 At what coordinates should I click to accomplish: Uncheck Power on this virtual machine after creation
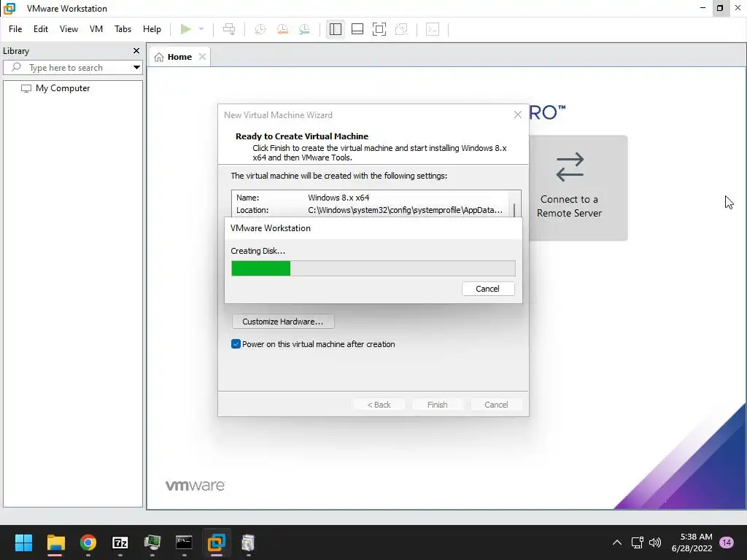236,344
